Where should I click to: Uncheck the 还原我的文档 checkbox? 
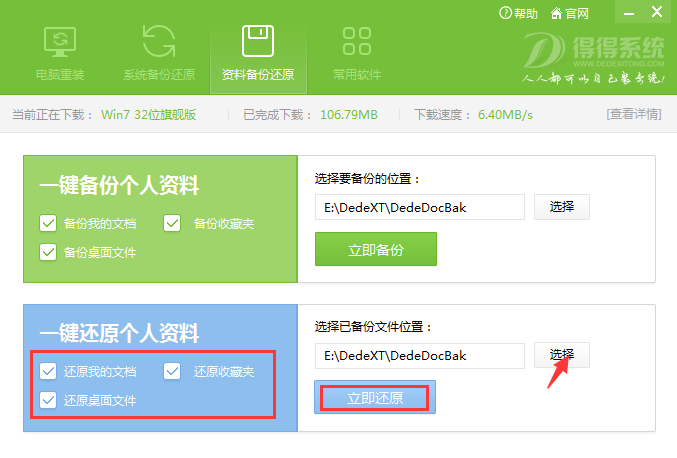click(48, 372)
